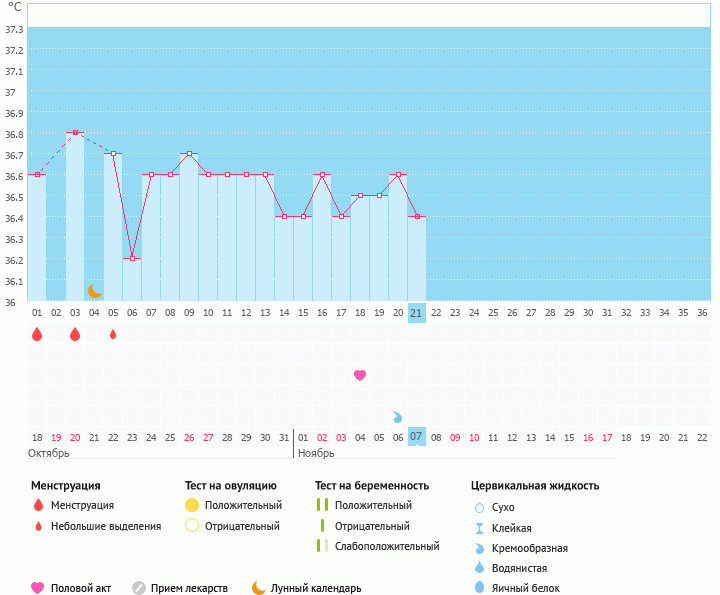The width and height of the screenshot is (720, 595).
Task: Click the blue cervical fluid icon on day 20
Action: point(398,417)
